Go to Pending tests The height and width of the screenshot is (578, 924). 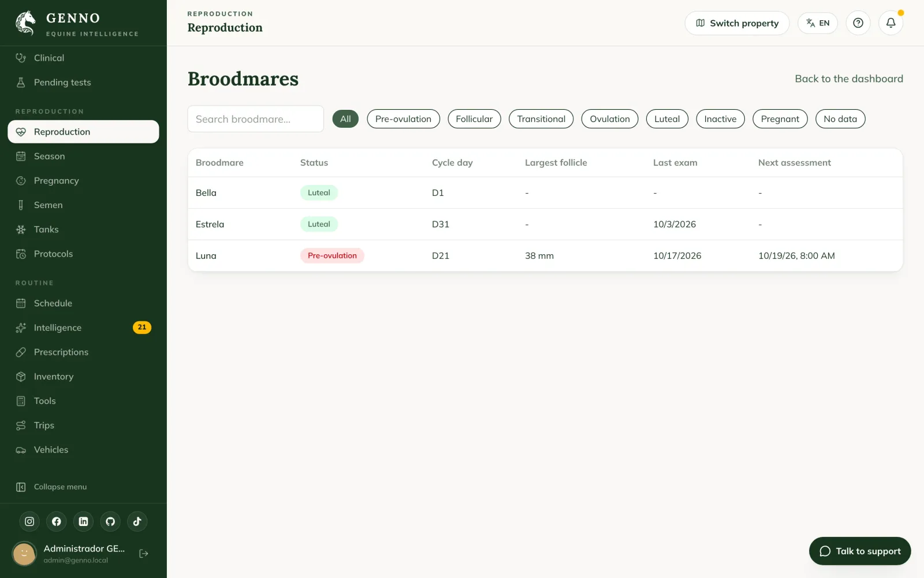tap(83, 82)
